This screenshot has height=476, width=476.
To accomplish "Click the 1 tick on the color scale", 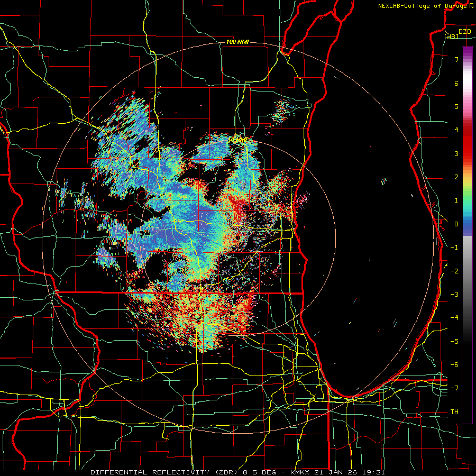I will [x=456, y=200].
